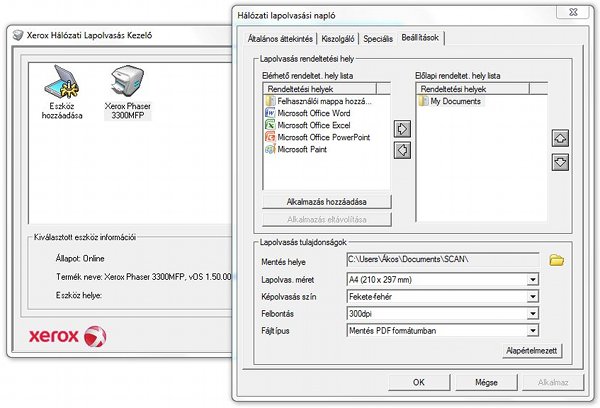Click the move-left arrow between destination lists

coord(402,150)
